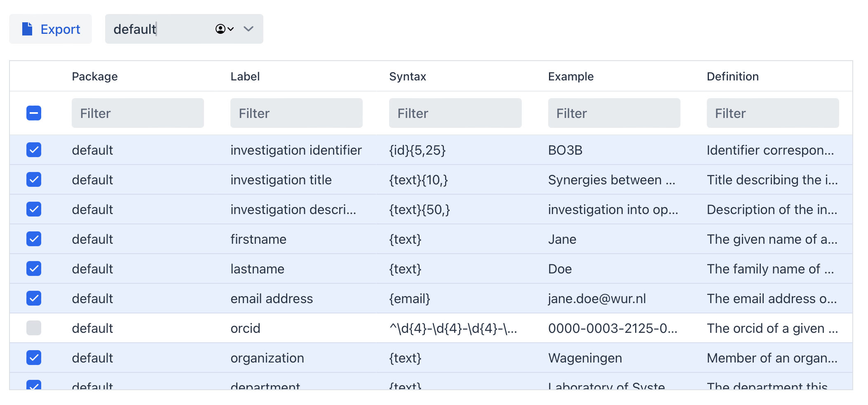Screen dimensions: 868x405
Task: Click the 'The given name of a...' definition cell
Action: pos(772,239)
